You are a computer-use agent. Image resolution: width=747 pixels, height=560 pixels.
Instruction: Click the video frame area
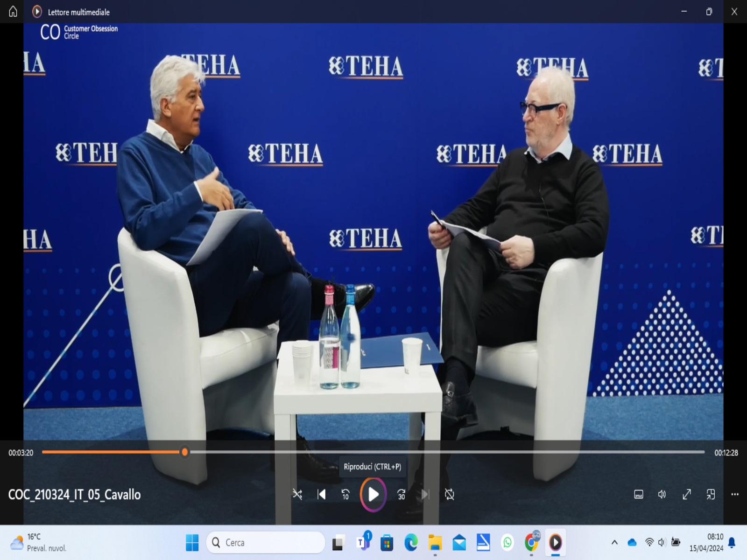373,231
